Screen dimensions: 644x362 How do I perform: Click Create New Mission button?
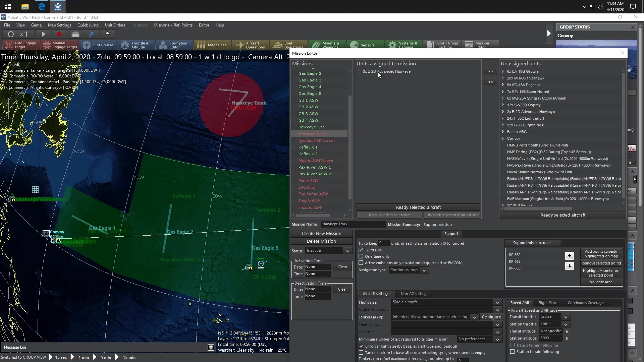[321, 234]
